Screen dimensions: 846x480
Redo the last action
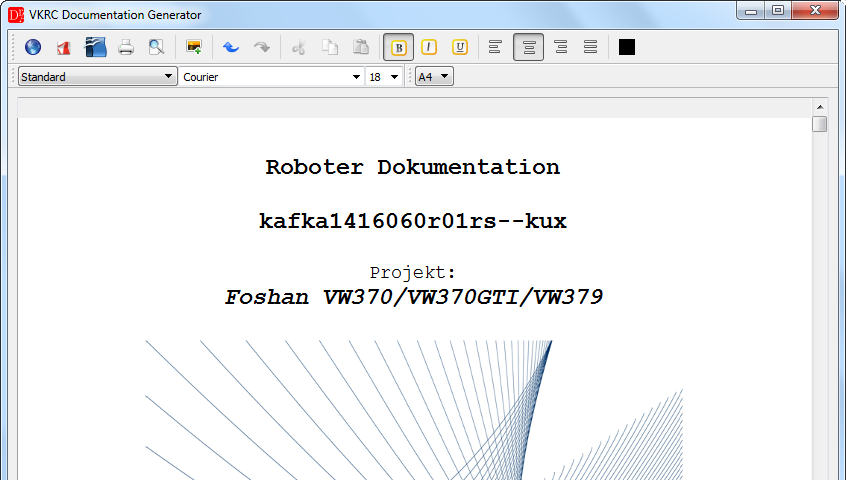262,47
